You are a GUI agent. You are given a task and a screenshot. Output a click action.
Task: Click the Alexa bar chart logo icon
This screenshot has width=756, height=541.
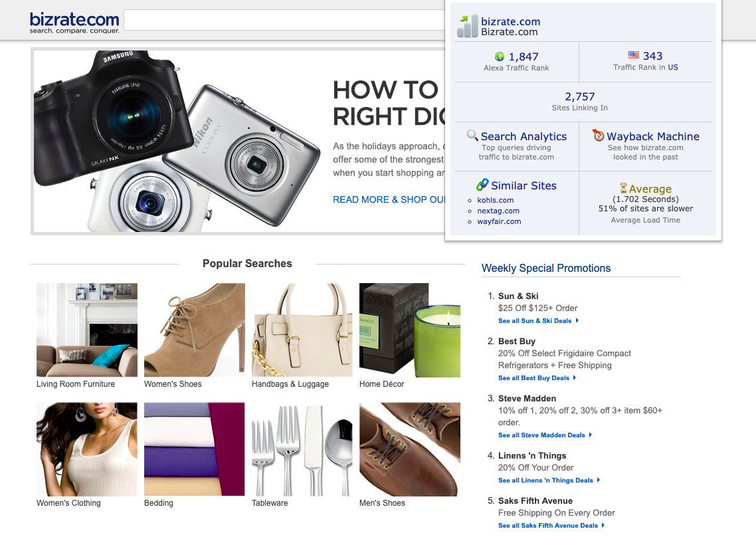pyautogui.click(x=467, y=26)
